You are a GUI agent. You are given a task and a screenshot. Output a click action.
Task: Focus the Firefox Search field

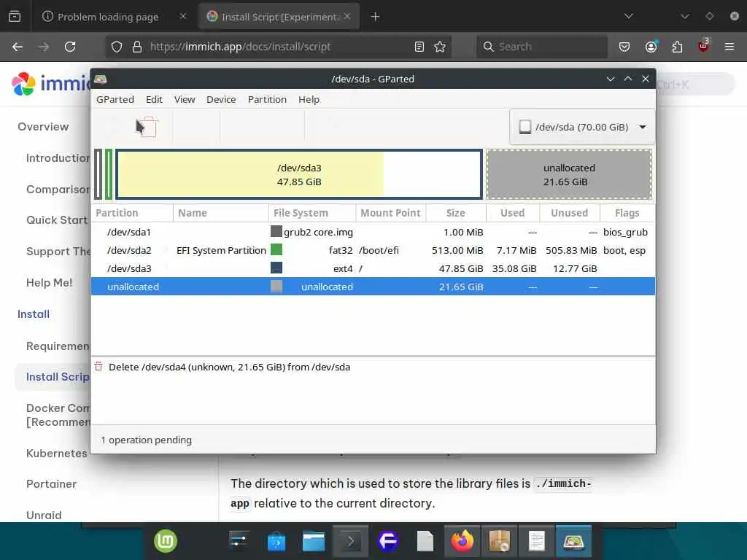click(x=542, y=47)
